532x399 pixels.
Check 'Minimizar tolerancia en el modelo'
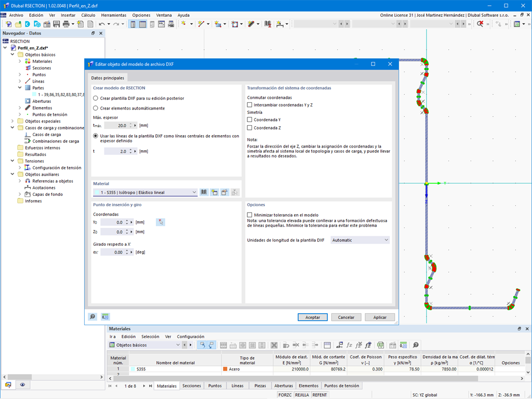pyautogui.click(x=250, y=215)
